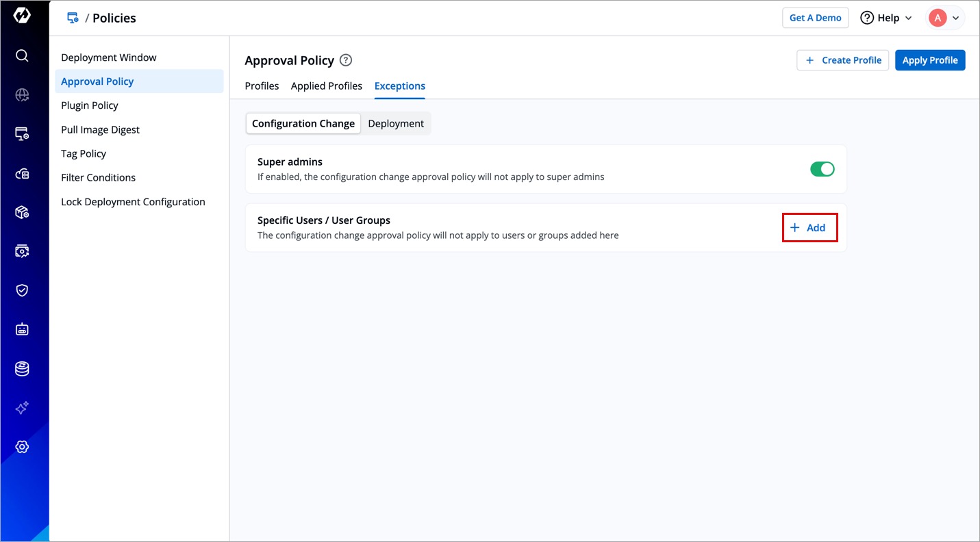Open the shield security icon in the sidebar
Viewport: 980px width, 542px height.
click(x=22, y=290)
